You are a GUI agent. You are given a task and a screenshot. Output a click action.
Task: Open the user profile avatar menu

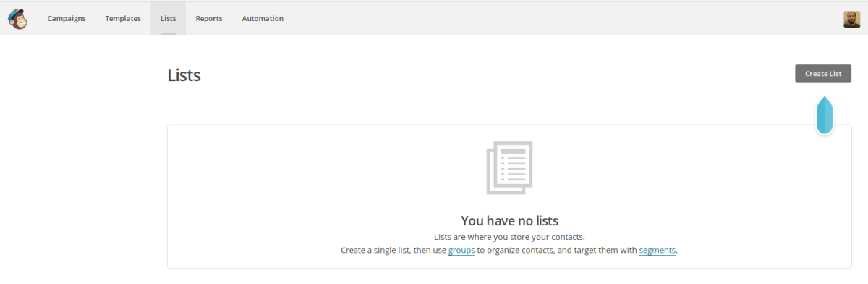[x=851, y=19]
